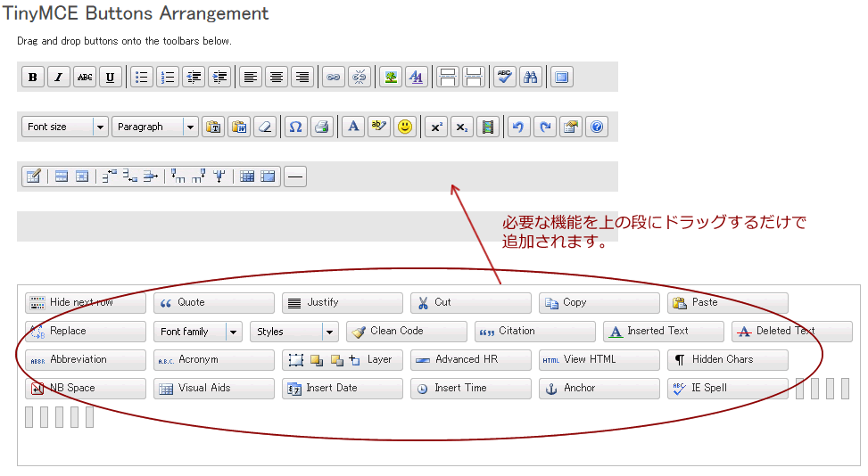Viewport: 868px width, 476px height.
Task: Click the insert table icon
Action: pos(33,176)
